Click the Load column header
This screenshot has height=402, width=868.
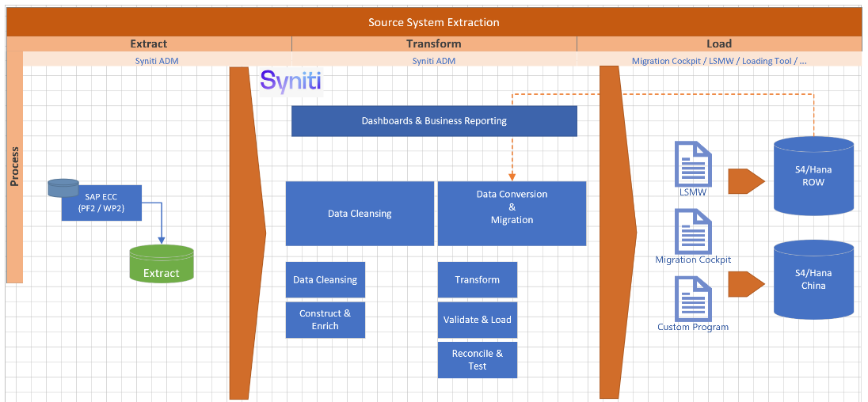(718, 44)
